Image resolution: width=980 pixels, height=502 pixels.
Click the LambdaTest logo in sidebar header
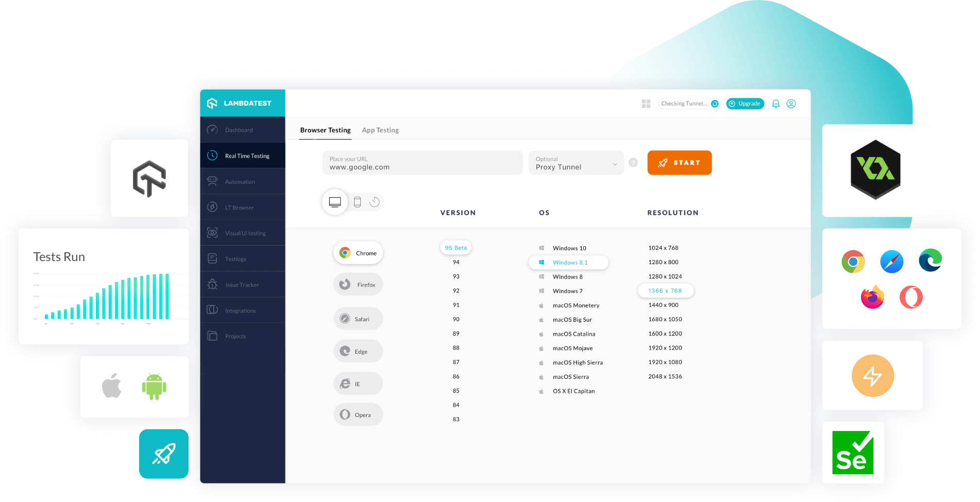[239, 103]
